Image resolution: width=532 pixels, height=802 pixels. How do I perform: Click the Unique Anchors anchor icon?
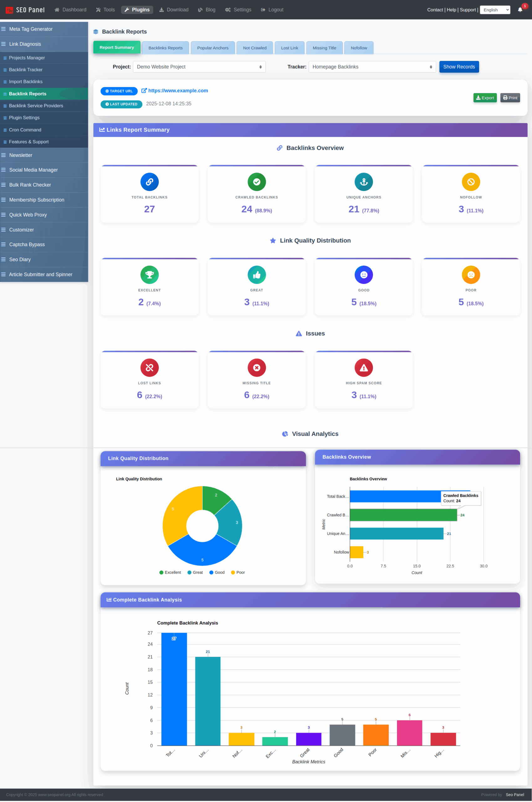pyautogui.click(x=364, y=182)
